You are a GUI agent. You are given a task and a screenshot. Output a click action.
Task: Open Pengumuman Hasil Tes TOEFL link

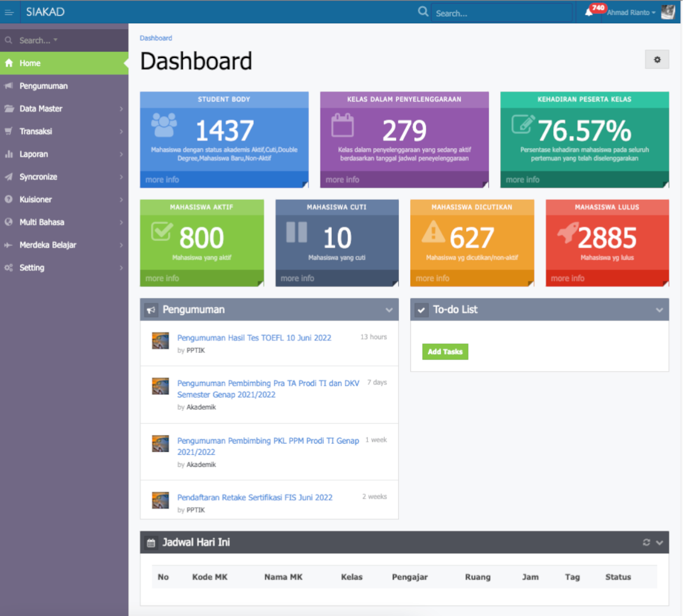(x=254, y=338)
